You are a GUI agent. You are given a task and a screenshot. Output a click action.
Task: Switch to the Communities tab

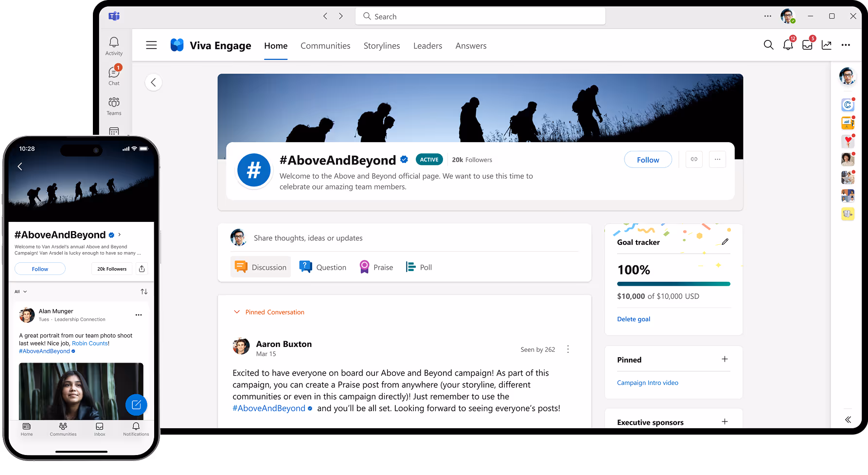(325, 46)
